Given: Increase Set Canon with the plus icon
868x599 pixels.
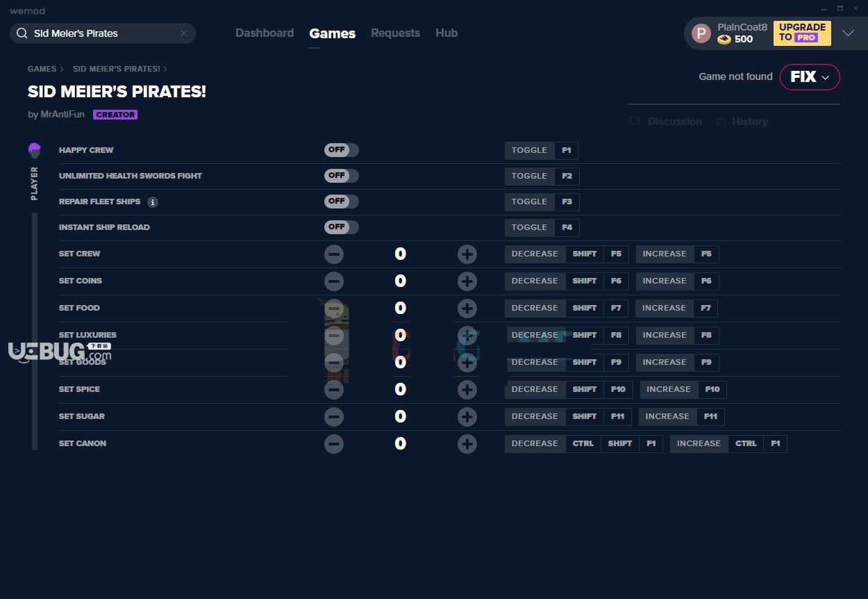Looking at the screenshot, I should pos(467,444).
